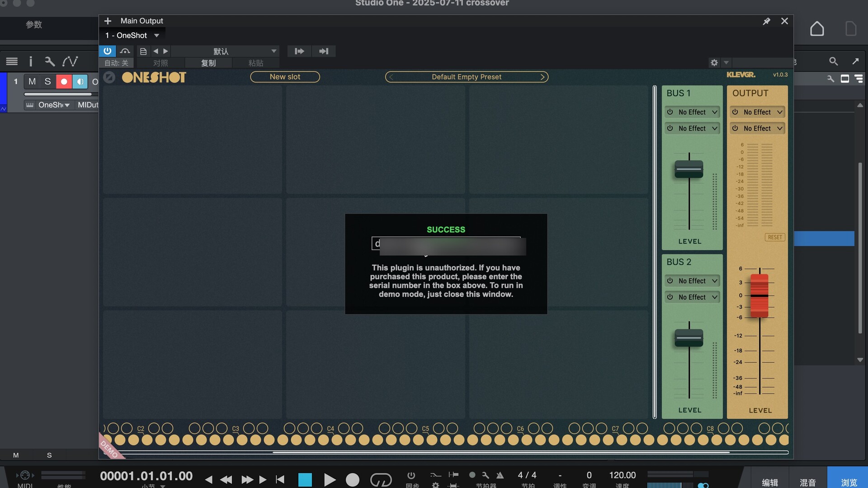Open the 默认 preset dropdown
This screenshot has width=868, height=488.
225,51
